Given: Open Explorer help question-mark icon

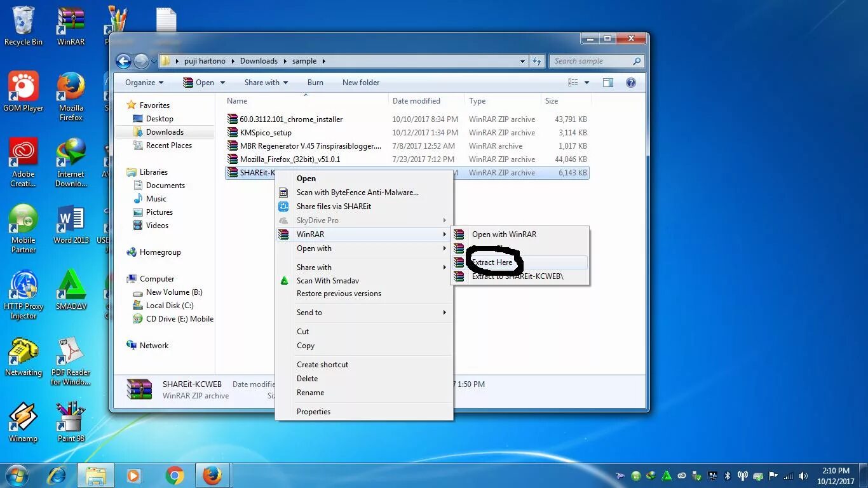Looking at the screenshot, I should click(631, 83).
